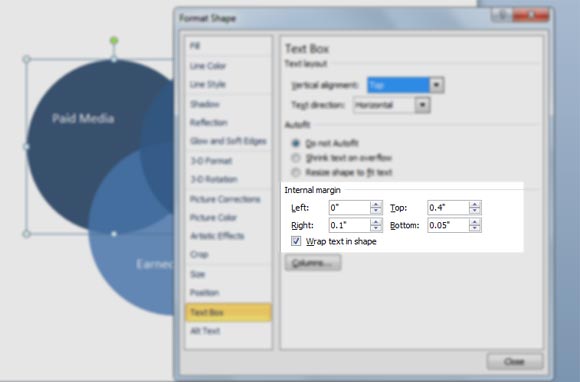The height and width of the screenshot is (382, 580).
Task: Decrease Right margin with down arrow
Action: pyautogui.click(x=376, y=229)
